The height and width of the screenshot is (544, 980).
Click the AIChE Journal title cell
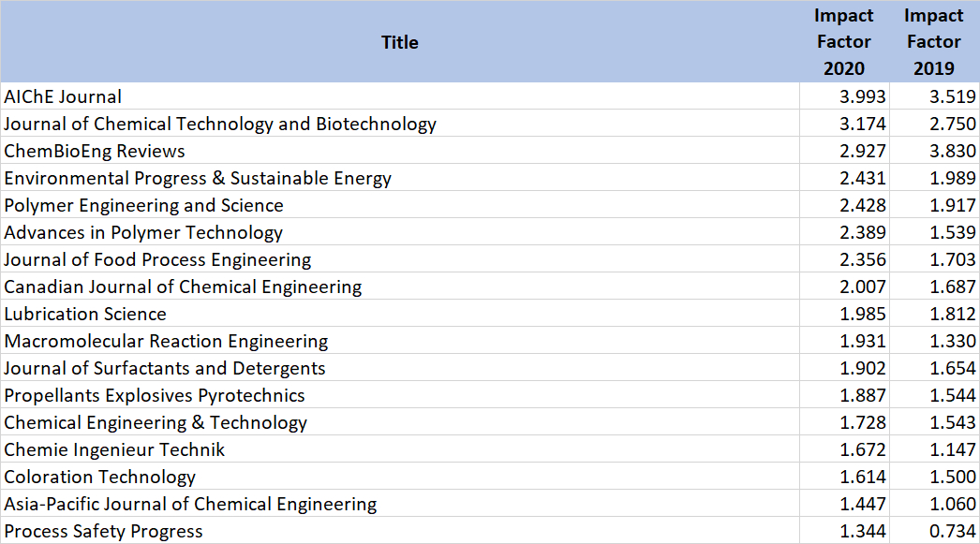(64, 96)
